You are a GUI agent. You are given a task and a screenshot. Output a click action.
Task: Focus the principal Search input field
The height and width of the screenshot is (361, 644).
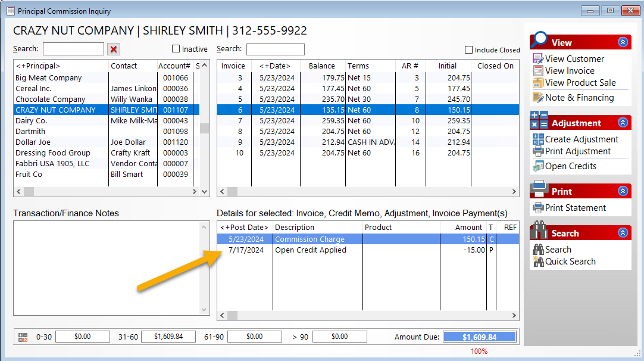tap(74, 49)
